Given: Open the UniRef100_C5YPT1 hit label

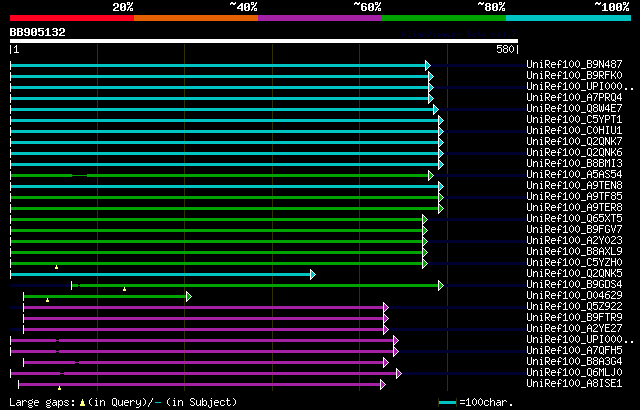Looking at the screenshot, I should [574, 120].
